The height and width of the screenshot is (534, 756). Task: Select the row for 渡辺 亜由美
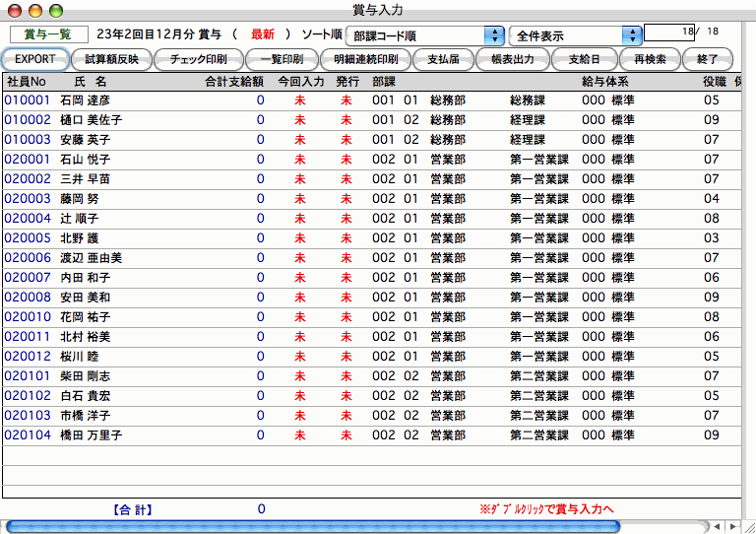pos(97,257)
